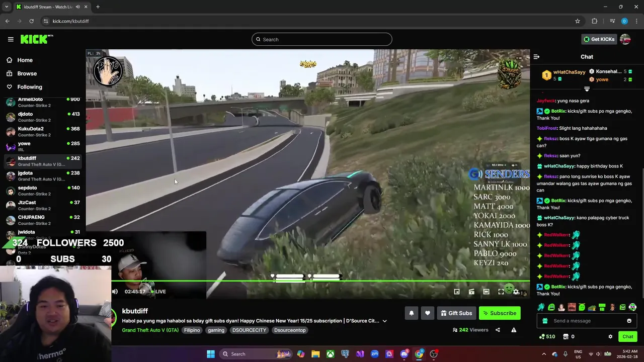
Task: Open the video player settings gear
Action: (516, 292)
